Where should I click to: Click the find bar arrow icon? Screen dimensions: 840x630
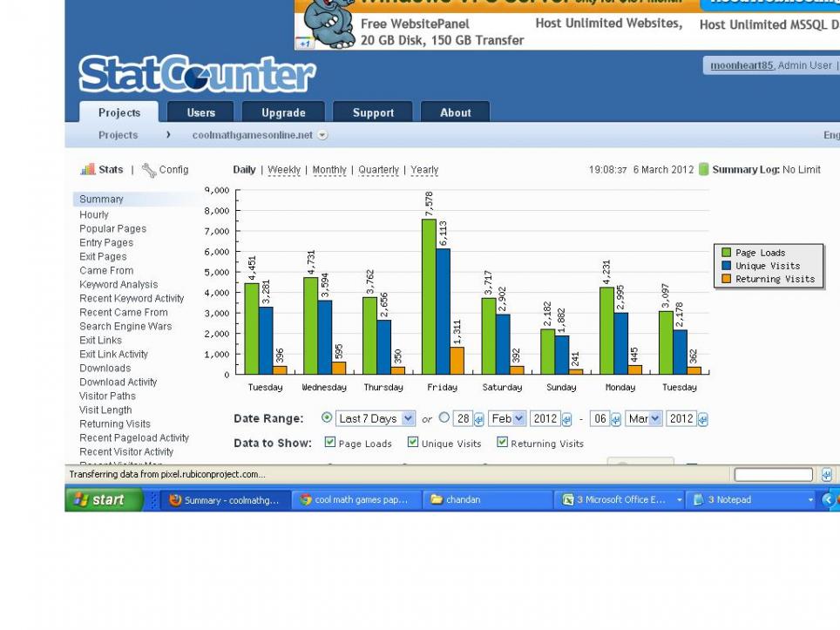pyautogui.click(x=827, y=475)
